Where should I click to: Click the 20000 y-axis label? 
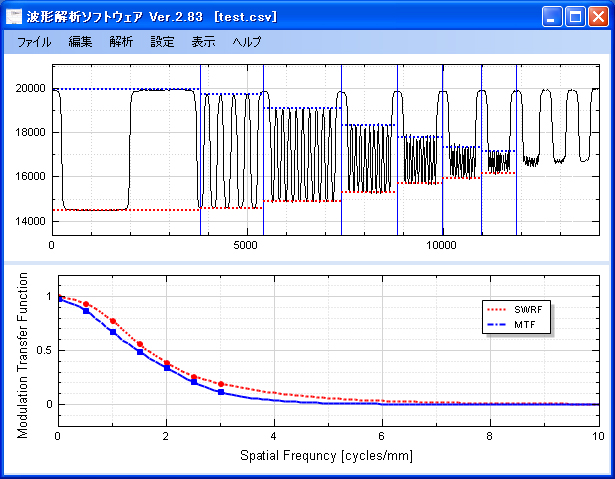tap(31, 88)
